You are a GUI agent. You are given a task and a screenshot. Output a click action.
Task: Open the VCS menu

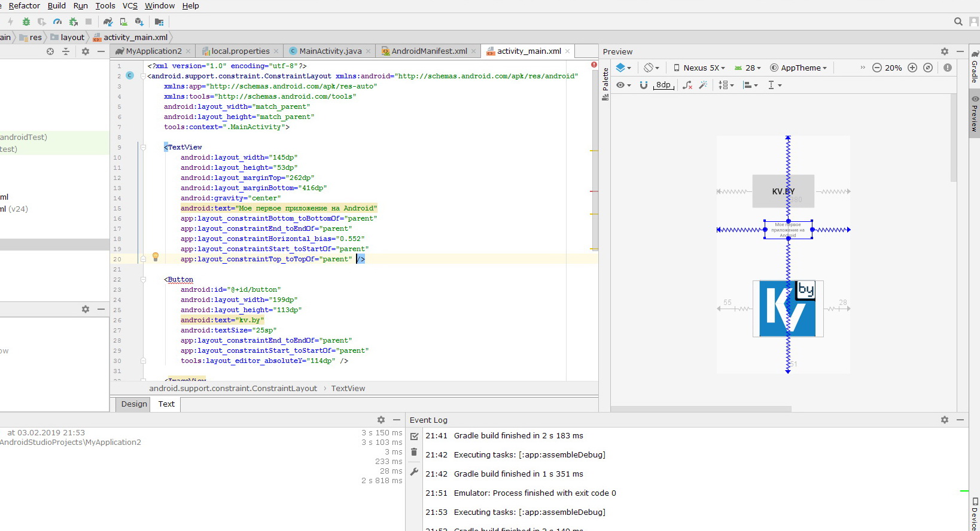tap(130, 5)
